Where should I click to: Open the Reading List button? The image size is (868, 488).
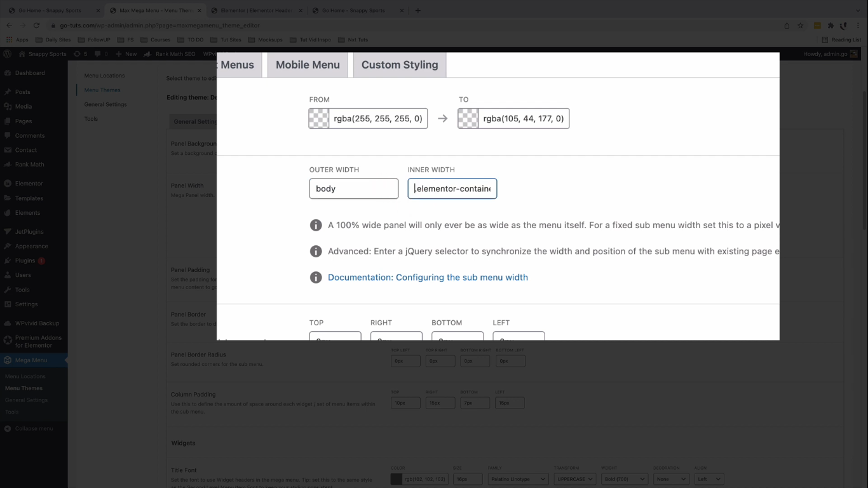coord(841,39)
